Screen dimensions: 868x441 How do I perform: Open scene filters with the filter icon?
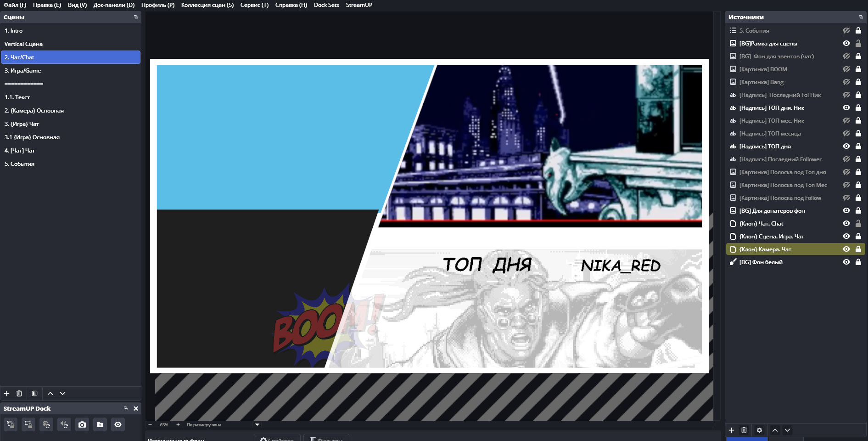pos(34,394)
